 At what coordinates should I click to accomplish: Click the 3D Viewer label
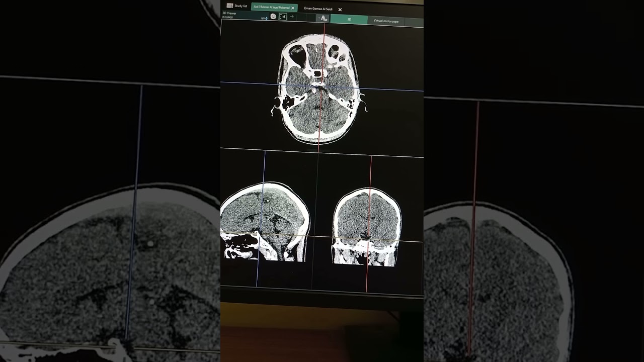[x=229, y=13]
